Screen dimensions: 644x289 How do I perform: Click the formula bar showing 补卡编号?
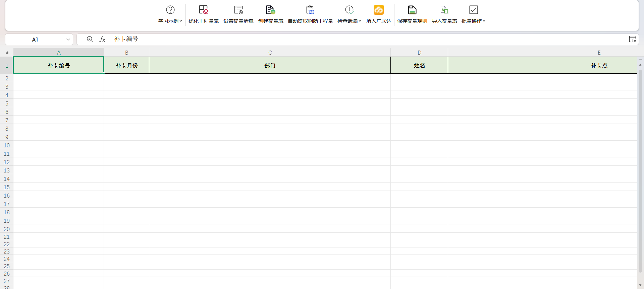(369, 39)
